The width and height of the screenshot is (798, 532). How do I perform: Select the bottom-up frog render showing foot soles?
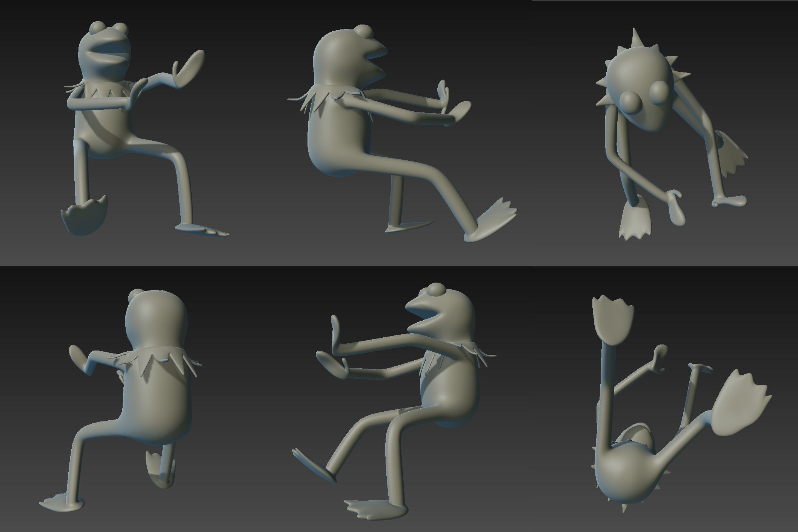click(x=682, y=404)
